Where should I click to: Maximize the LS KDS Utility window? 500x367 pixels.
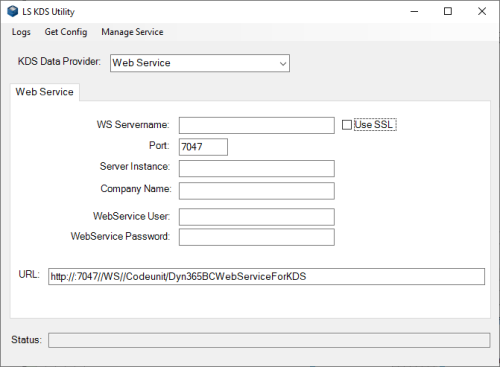coord(448,12)
